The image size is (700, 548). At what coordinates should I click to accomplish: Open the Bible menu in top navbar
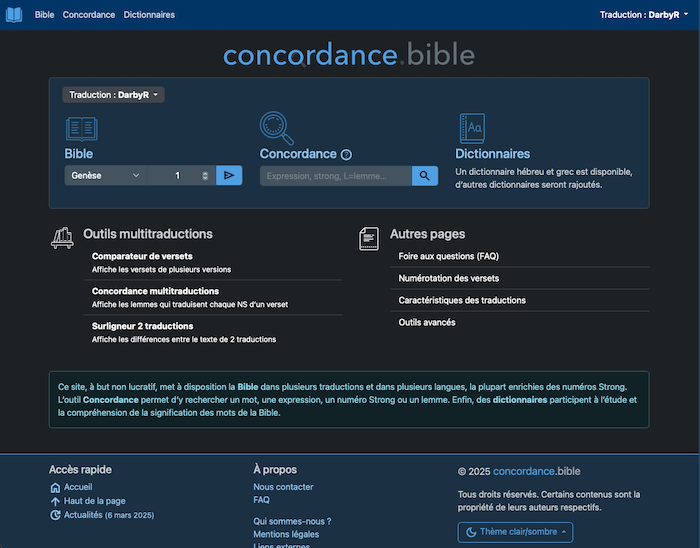(x=44, y=15)
